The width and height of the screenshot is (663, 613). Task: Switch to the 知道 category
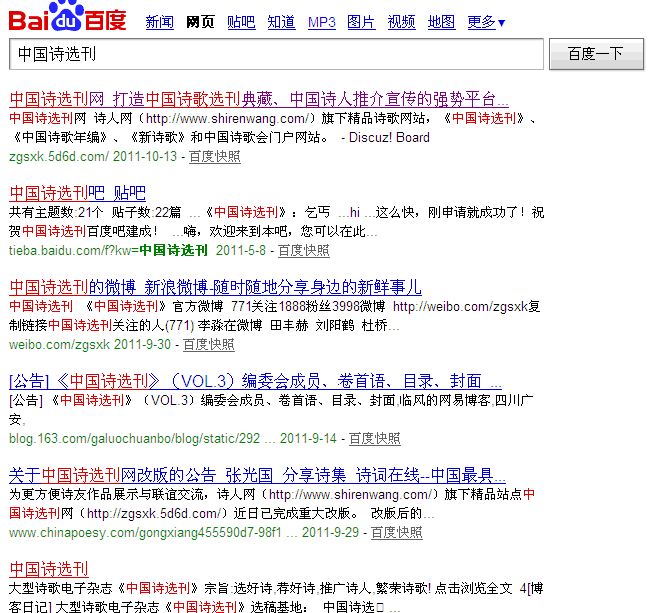click(x=282, y=22)
